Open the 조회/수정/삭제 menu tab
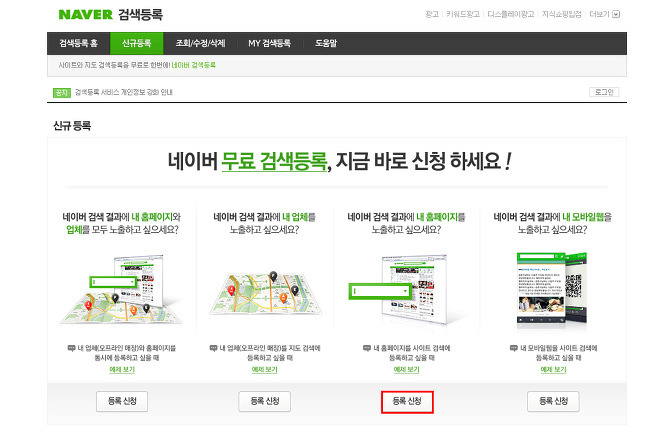 click(200, 43)
